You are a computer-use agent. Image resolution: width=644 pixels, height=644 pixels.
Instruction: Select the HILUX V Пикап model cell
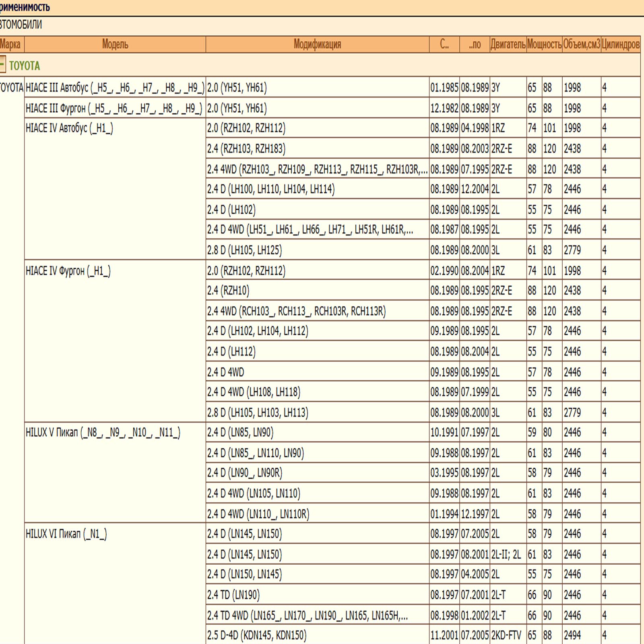103,433
